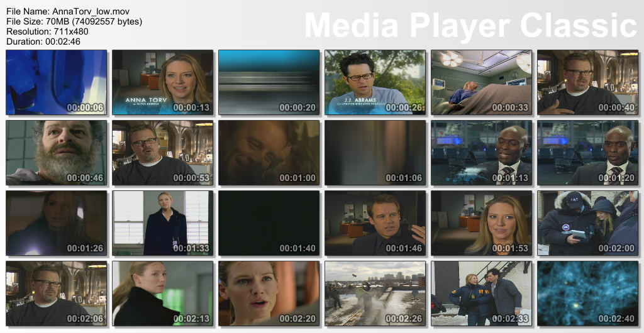Viewport: 644px width, 333px height.
Task: Open the J.J. Abrams thumbnail at 00:00:26
Action: point(375,82)
